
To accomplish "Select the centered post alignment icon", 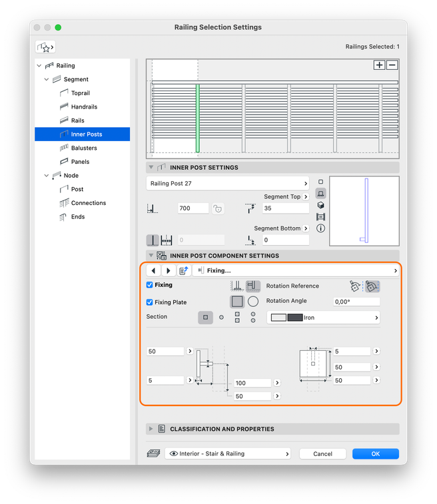I will pos(153,240).
